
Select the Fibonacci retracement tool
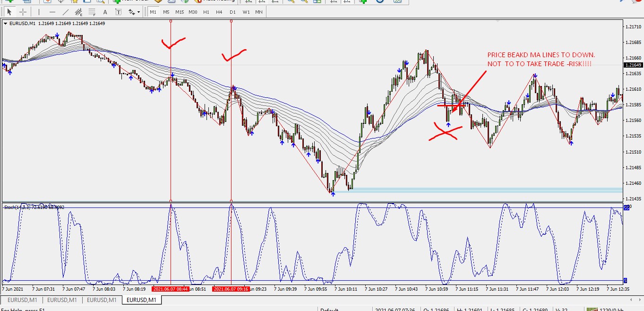[x=92, y=12]
